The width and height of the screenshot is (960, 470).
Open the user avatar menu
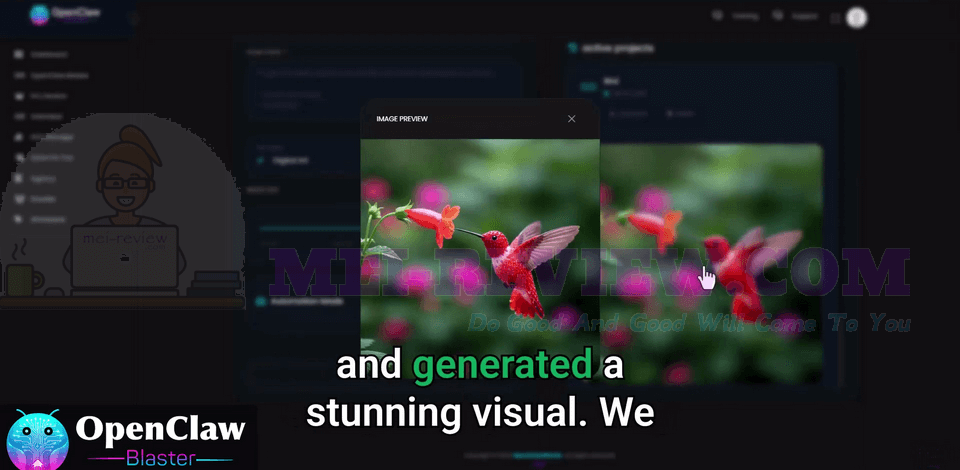(x=857, y=18)
